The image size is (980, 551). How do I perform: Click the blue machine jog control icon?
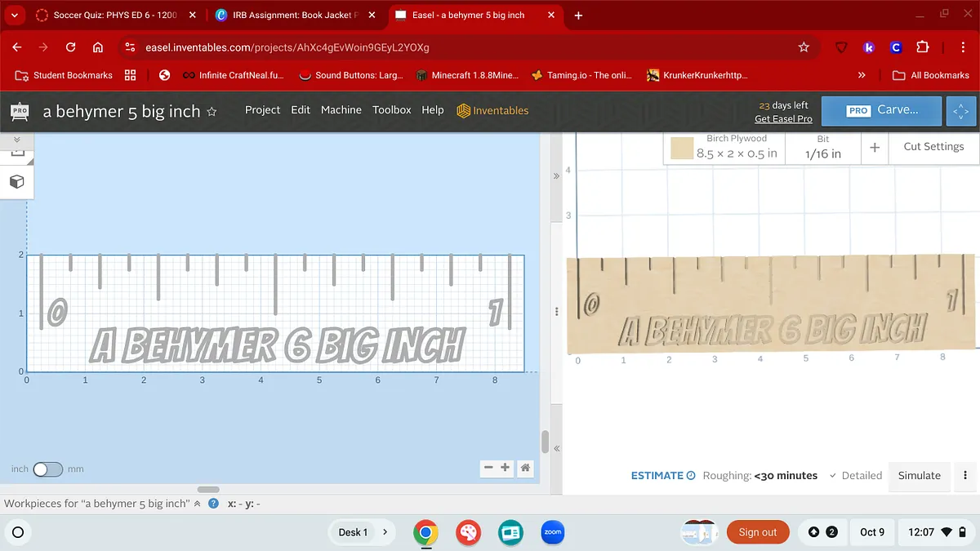click(960, 110)
